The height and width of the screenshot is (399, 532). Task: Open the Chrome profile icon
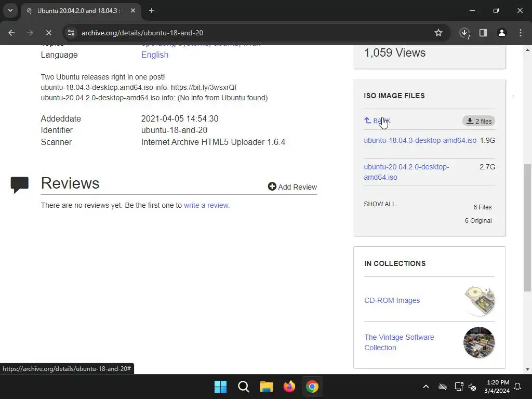tap(502, 33)
